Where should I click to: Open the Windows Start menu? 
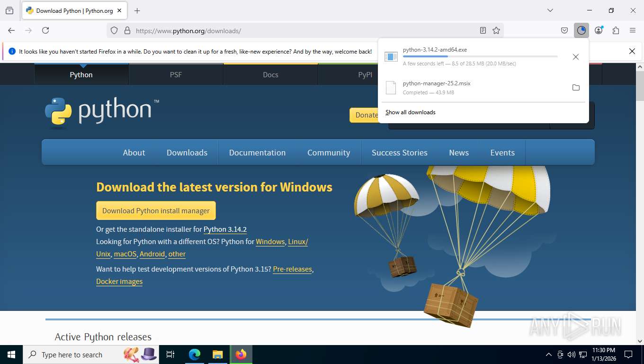point(11,355)
